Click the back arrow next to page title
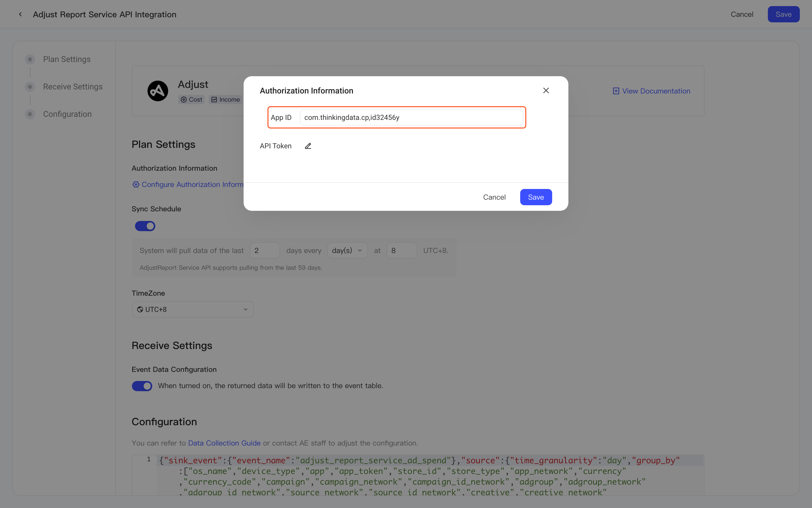 (x=21, y=14)
